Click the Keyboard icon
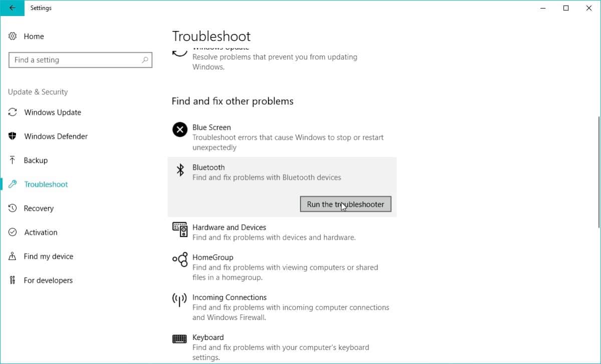601x364 pixels. pos(180,339)
